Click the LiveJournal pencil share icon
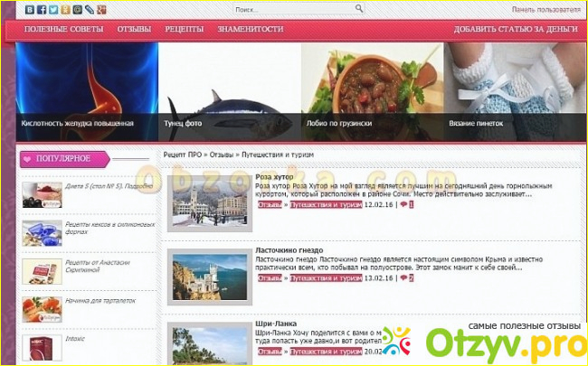Image resolution: width=588 pixels, height=366 pixels. point(89,9)
